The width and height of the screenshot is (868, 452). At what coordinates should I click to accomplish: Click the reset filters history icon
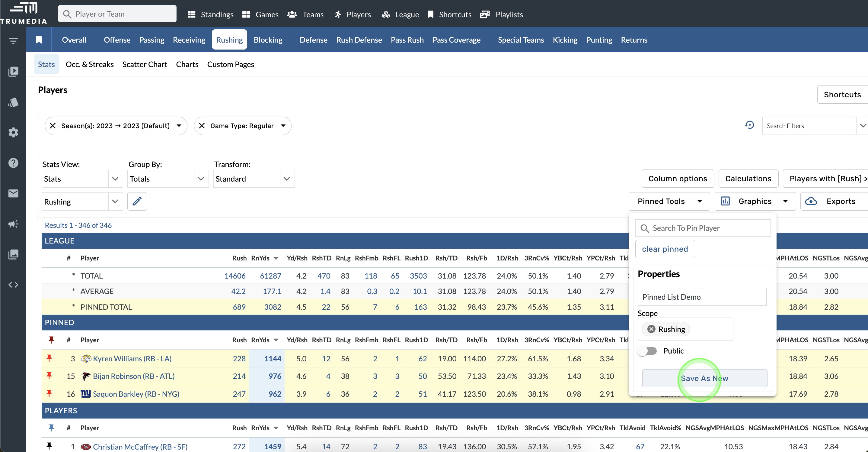pos(749,125)
